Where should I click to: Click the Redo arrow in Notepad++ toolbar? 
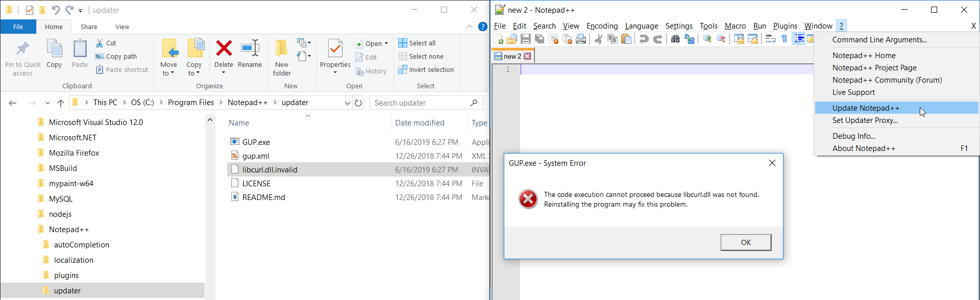658,39
